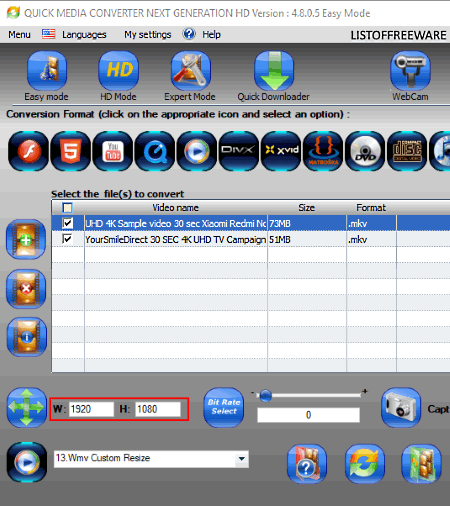Show file information with the info film icon
This screenshot has height=506, width=450.
[x=26, y=337]
